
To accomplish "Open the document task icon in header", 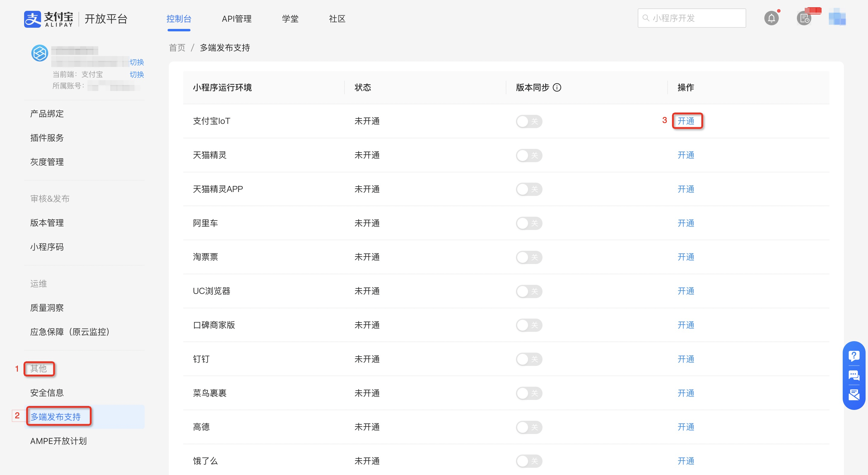I will pyautogui.click(x=804, y=18).
